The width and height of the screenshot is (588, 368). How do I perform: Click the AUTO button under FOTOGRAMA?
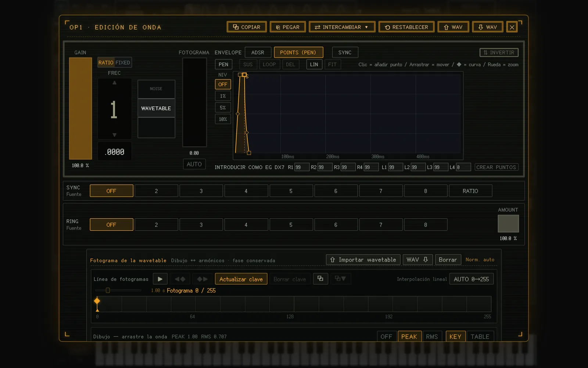(x=194, y=164)
